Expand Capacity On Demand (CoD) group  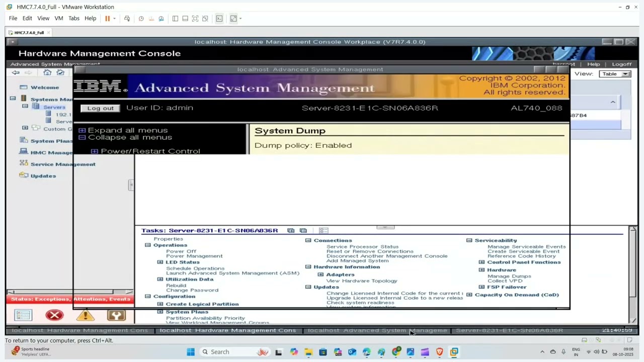tap(469, 295)
